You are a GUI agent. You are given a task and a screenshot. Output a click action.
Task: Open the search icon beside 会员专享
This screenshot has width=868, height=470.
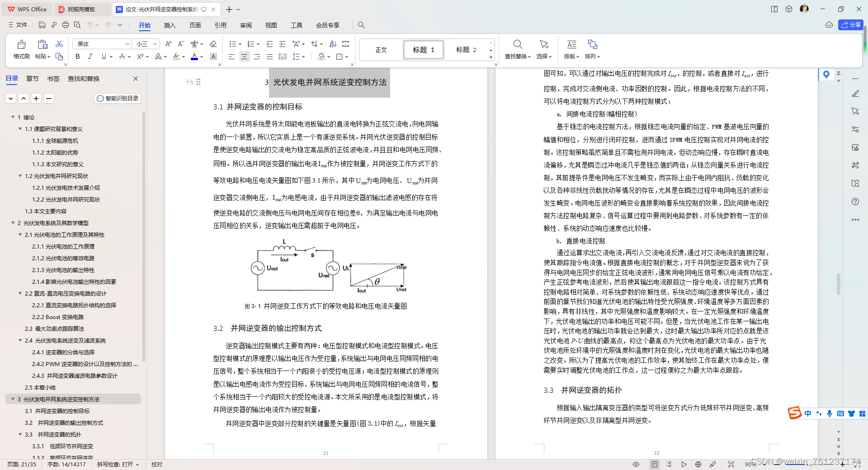pyautogui.click(x=361, y=25)
